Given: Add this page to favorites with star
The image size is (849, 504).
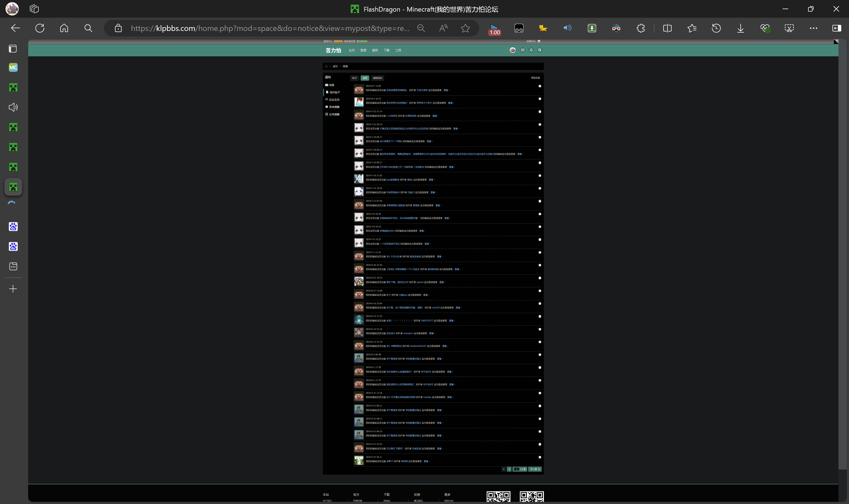Looking at the screenshot, I should 465,28.
